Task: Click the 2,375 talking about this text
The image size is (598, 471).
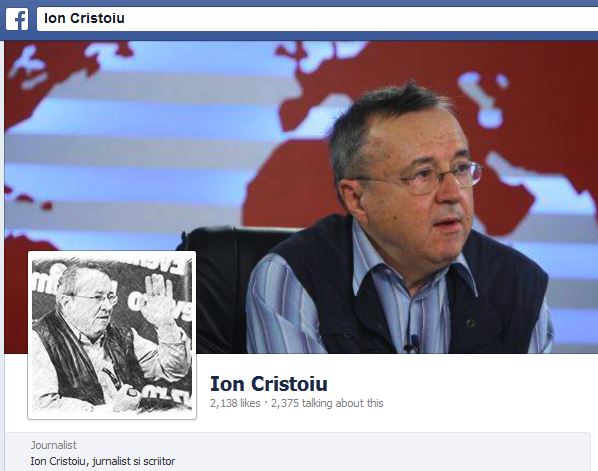Action: 327,403
